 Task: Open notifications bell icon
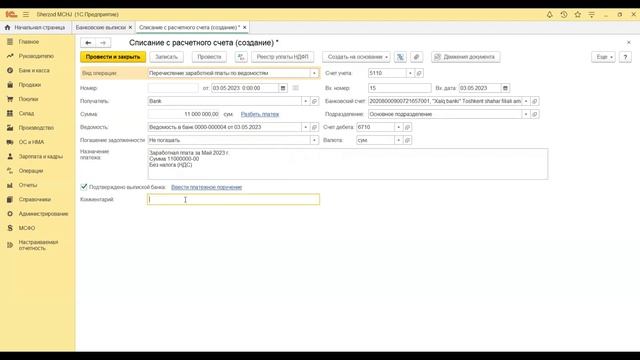pyautogui.click(x=549, y=14)
